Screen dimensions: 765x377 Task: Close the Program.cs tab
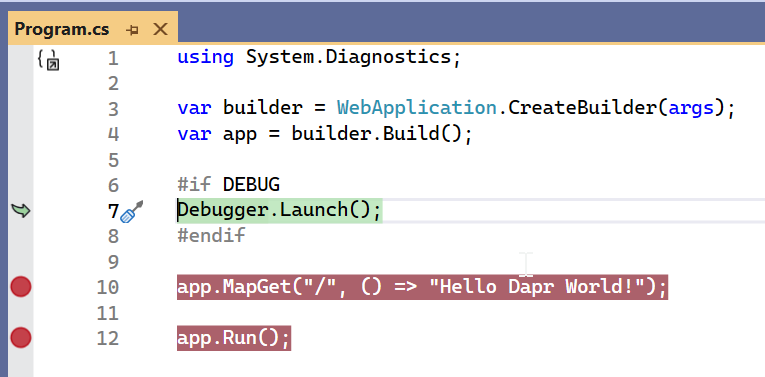160,30
